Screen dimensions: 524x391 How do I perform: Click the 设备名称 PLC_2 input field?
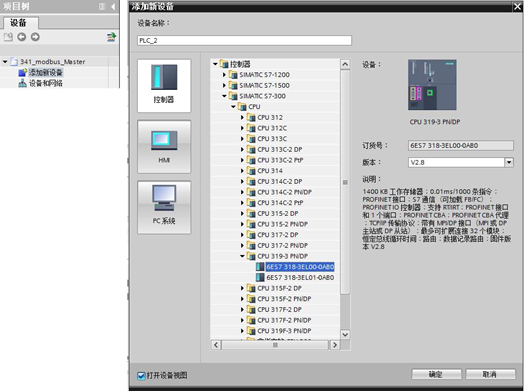pyautogui.click(x=244, y=40)
